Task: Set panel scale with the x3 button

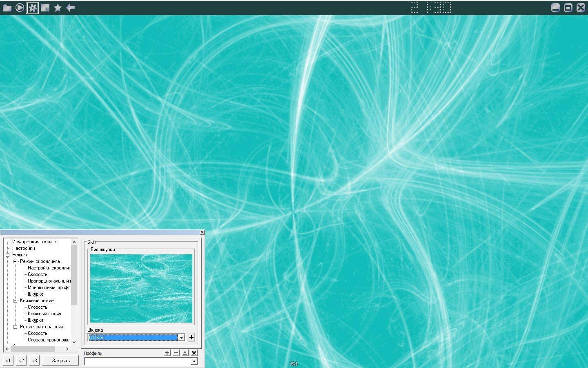Action: coord(34,361)
